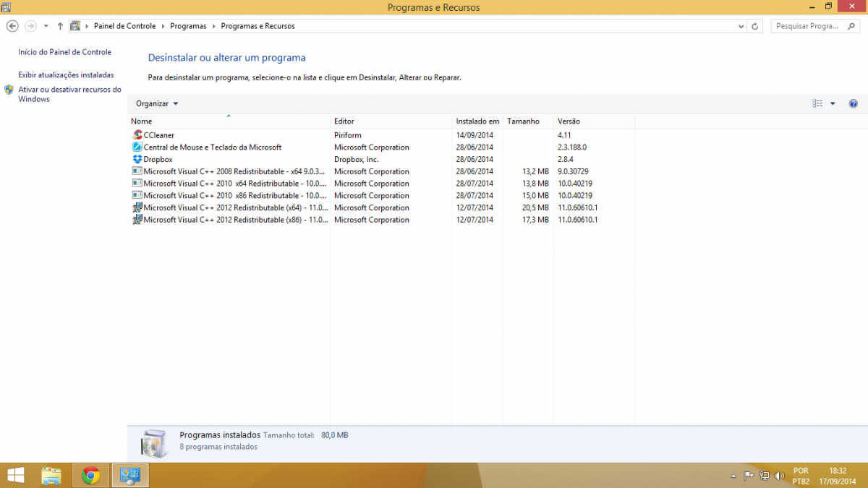Launch Google Chrome from the taskbar
868x488 pixels.
tap(90, 475)
